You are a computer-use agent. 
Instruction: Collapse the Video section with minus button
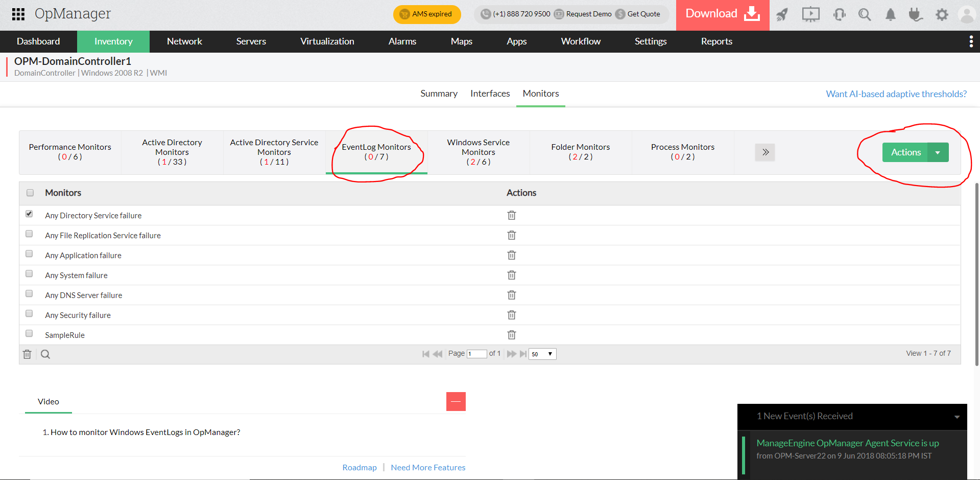[456, 402]
